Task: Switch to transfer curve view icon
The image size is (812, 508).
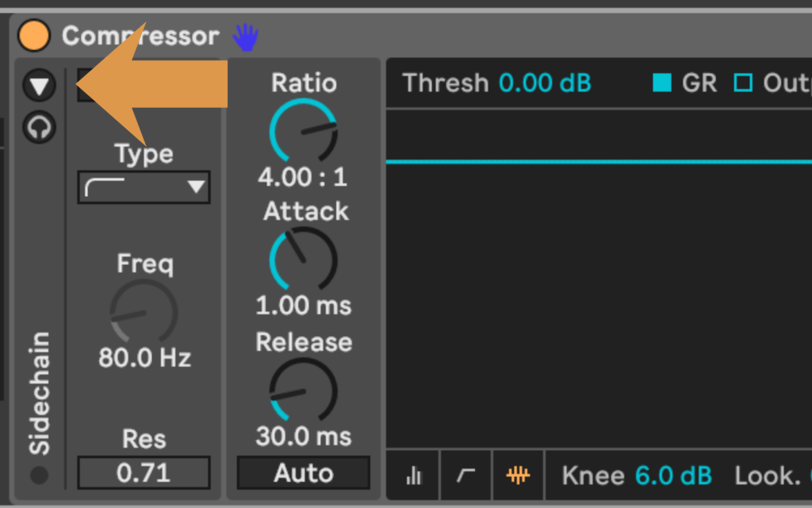Action: (465, 475)
